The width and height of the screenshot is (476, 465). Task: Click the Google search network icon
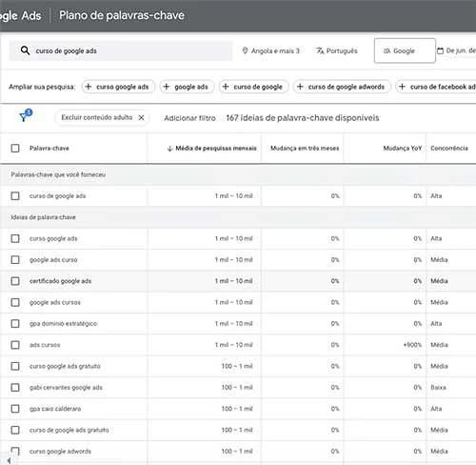(x=387, y=51)
